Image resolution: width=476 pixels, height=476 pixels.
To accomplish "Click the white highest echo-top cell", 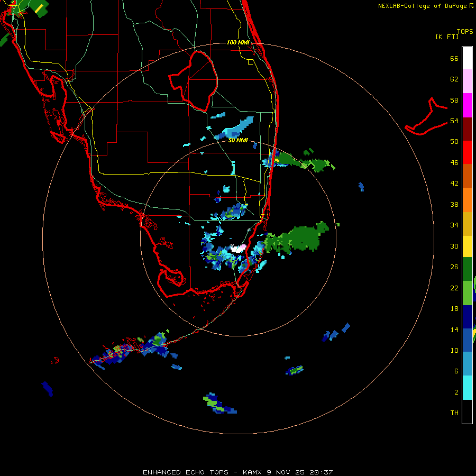I will (x=237, y=249).
